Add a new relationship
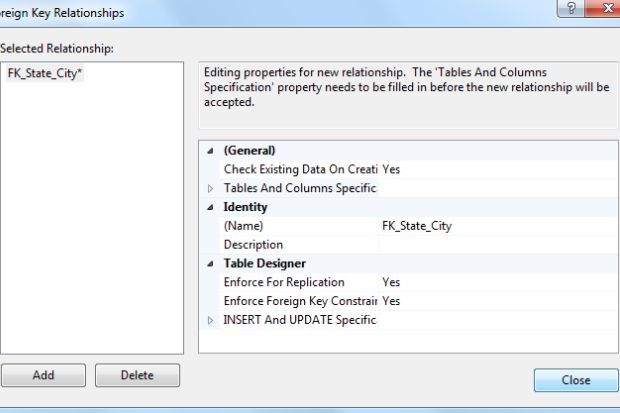This screenshot has height=413, width=620. [x=43, y=376]
